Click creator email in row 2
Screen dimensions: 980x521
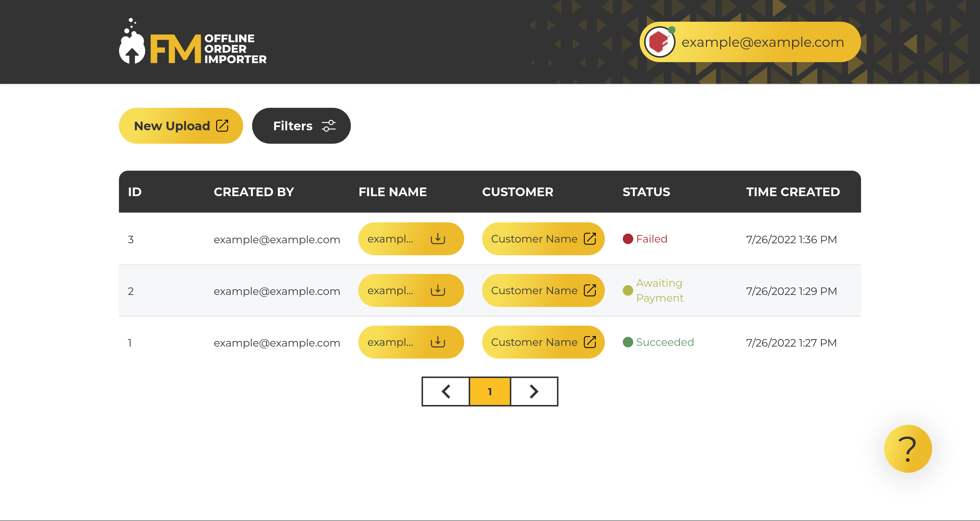click(277, 291)
